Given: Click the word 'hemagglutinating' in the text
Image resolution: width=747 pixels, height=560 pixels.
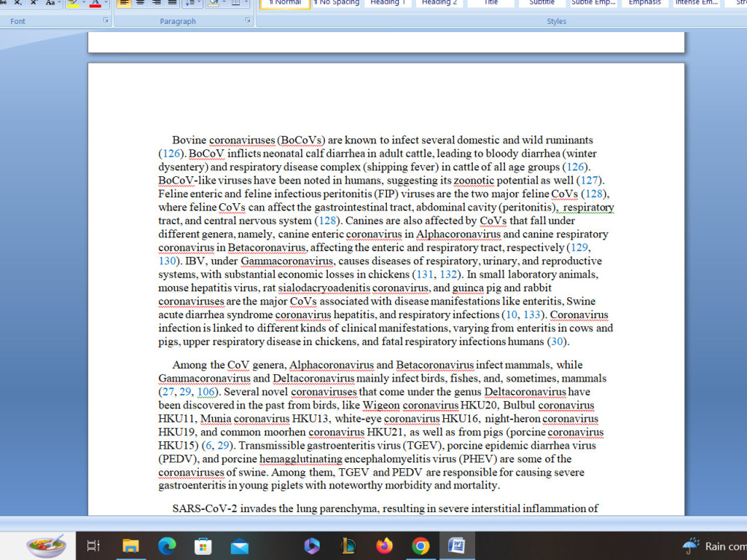Looking at the screenshot, I should pyautogui.click(x=300, y=459).
